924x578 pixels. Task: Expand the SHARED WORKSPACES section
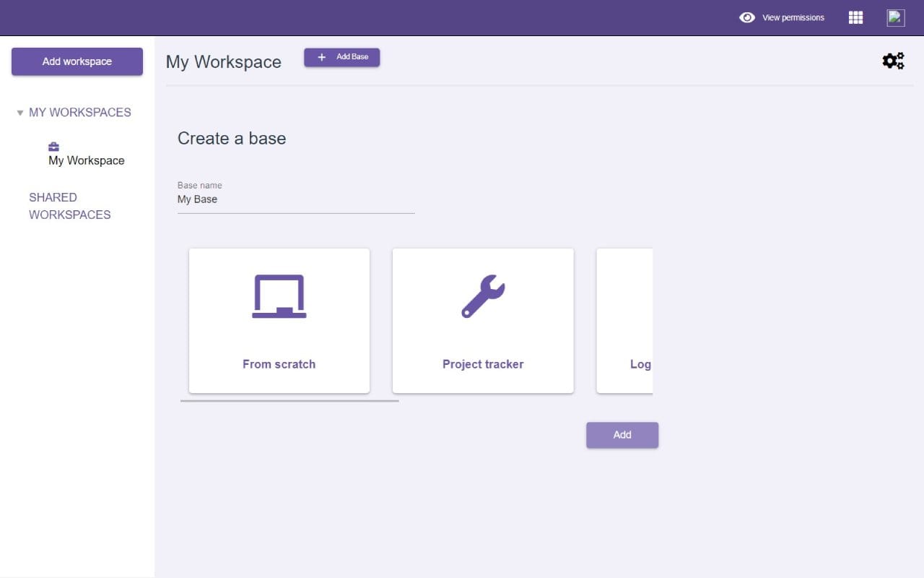click(69, 206)
